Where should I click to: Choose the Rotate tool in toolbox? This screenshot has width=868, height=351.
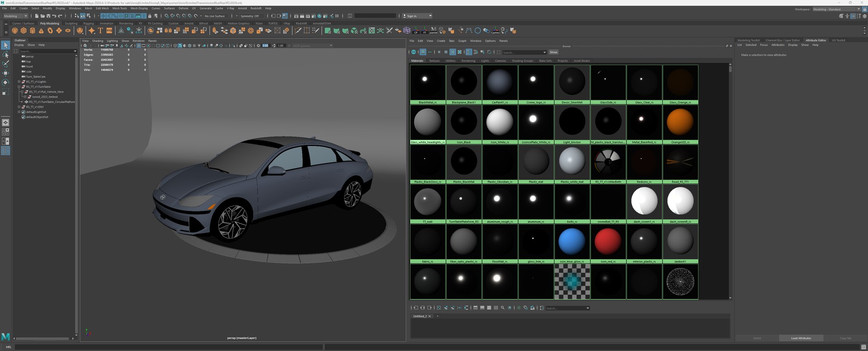[x=5, y=82]
